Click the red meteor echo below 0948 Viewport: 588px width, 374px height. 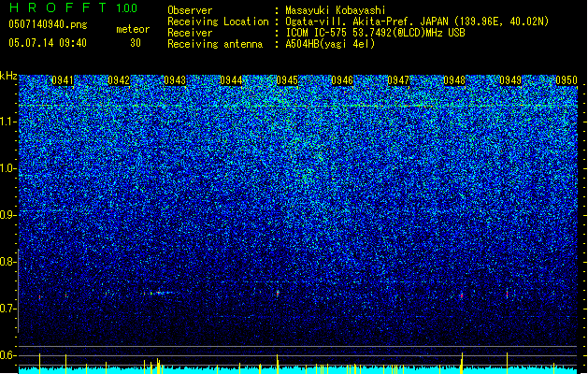click(462, 295)
